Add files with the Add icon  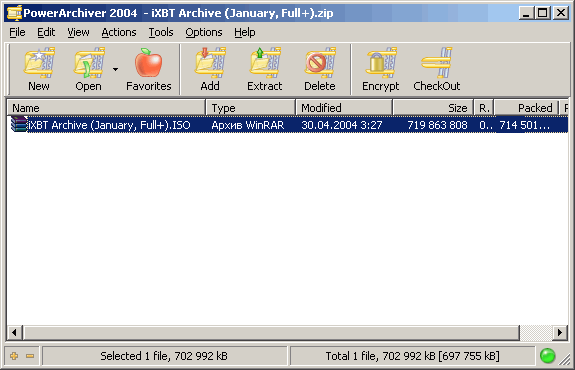tap(210, 69)
